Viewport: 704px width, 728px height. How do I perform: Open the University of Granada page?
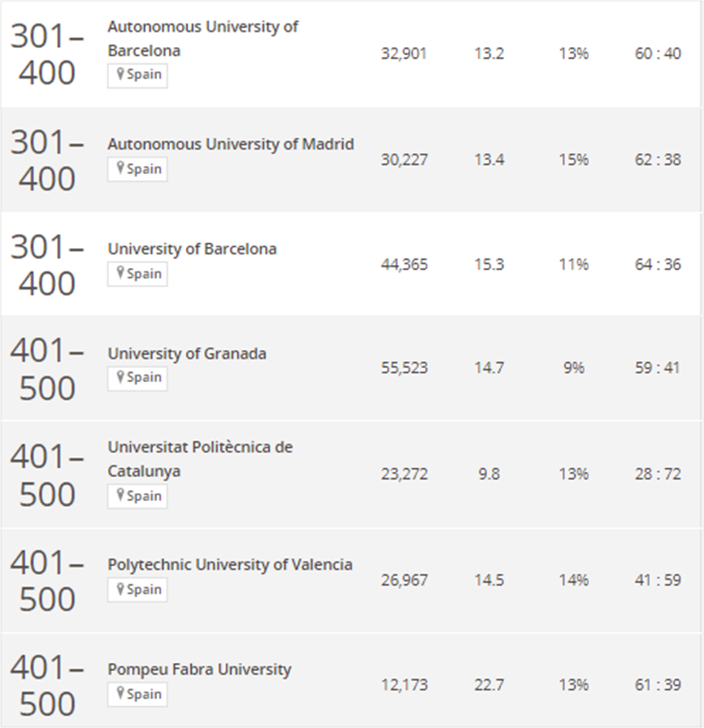click(x=187, y=354)
